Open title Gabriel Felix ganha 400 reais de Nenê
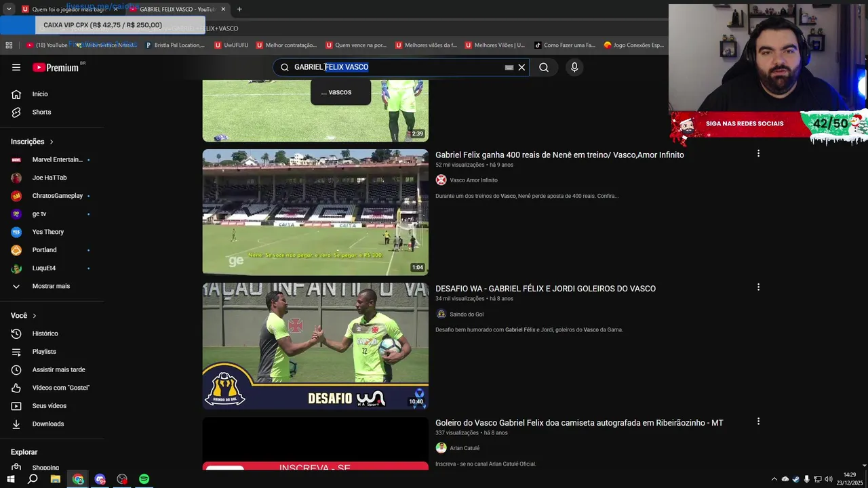The height and width of the screenshot is (488, 868). (559, 155)
